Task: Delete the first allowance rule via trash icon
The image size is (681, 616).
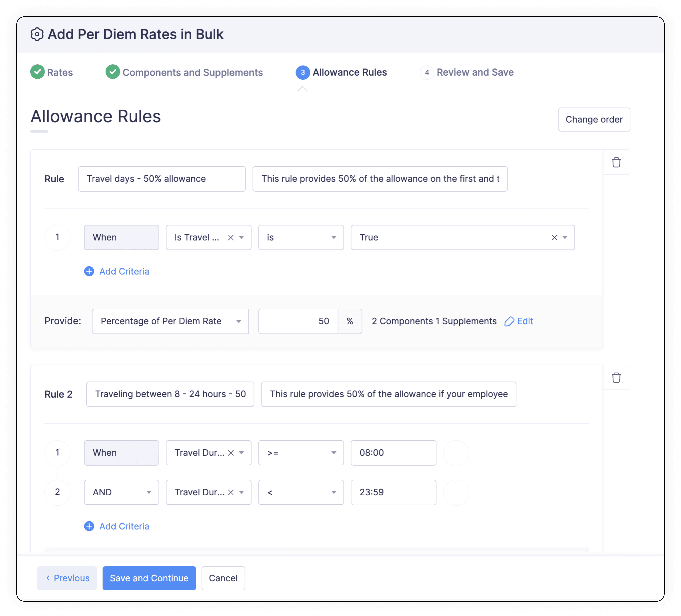Action: (x=616, y=162)
